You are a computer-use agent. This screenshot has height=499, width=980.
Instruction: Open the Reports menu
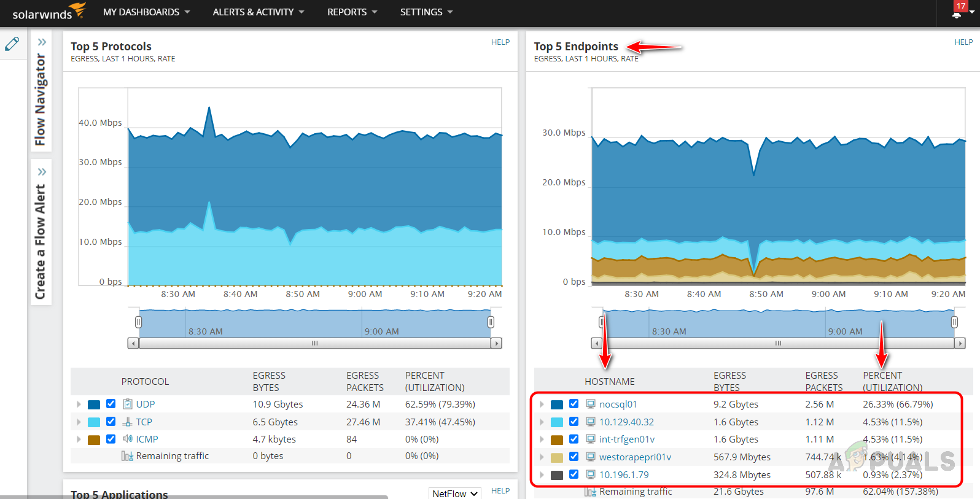click(352, 12)
